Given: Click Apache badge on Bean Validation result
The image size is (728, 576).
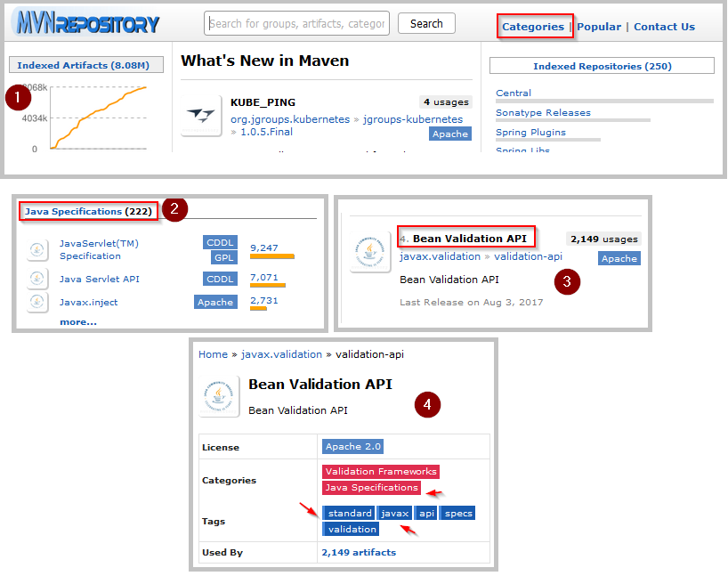Looking at the screenshot, I should (x=619, y=258).
